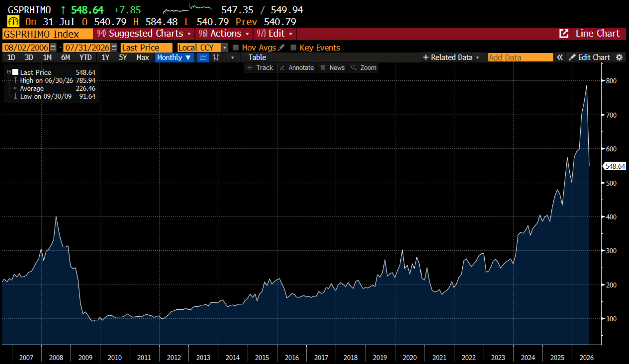Click the Edit Chart button
Viewport: 629px width, 364px height.
click(589, 57)
